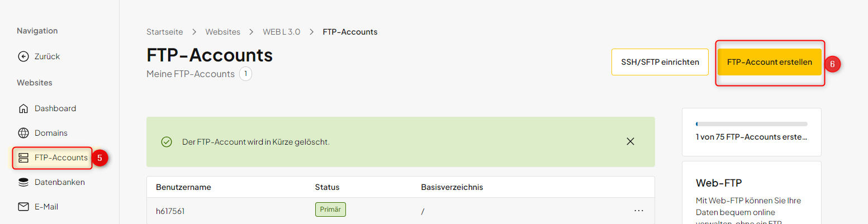Click SSH/SFTP einrichten button

(x=660, y=62)
